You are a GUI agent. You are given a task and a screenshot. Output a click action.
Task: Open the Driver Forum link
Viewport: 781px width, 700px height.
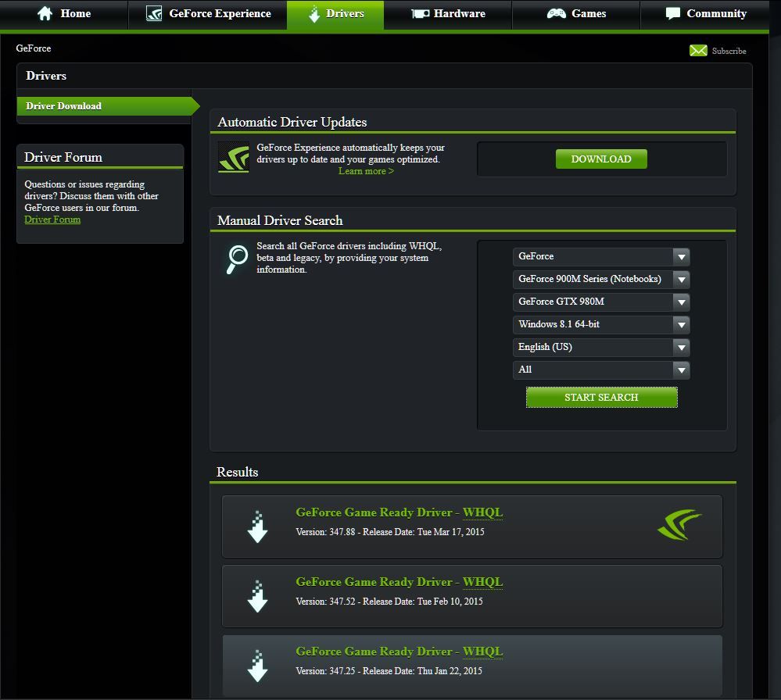[x=52, y=220]
